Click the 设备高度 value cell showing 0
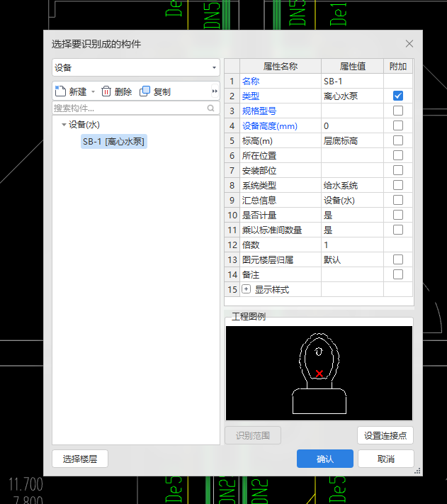Screen dimensions: 447x504 tap(352, 125)
